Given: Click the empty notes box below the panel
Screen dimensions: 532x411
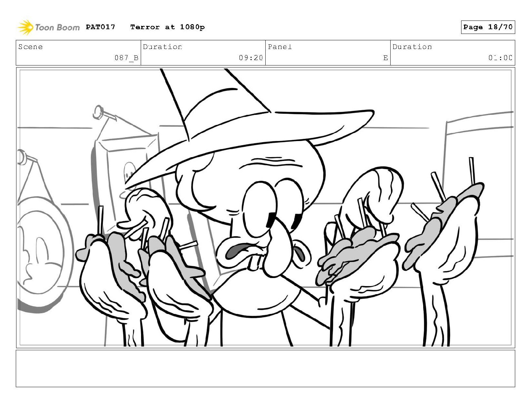Looking at the screenshot, I should (x=265, y=368).
